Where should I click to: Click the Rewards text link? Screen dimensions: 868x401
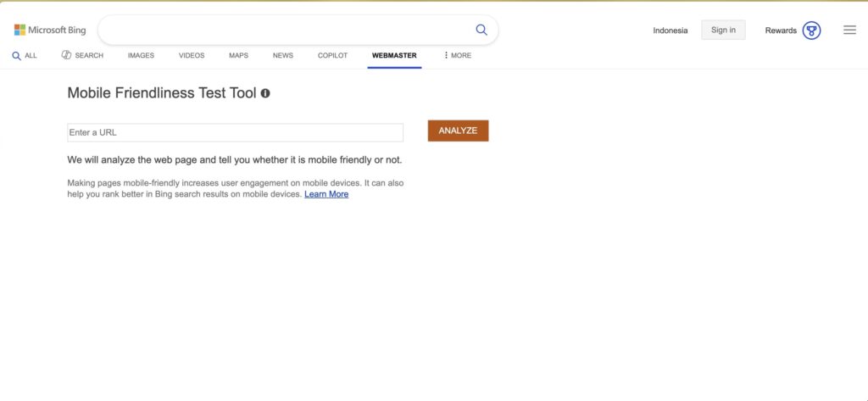(781, 31)
